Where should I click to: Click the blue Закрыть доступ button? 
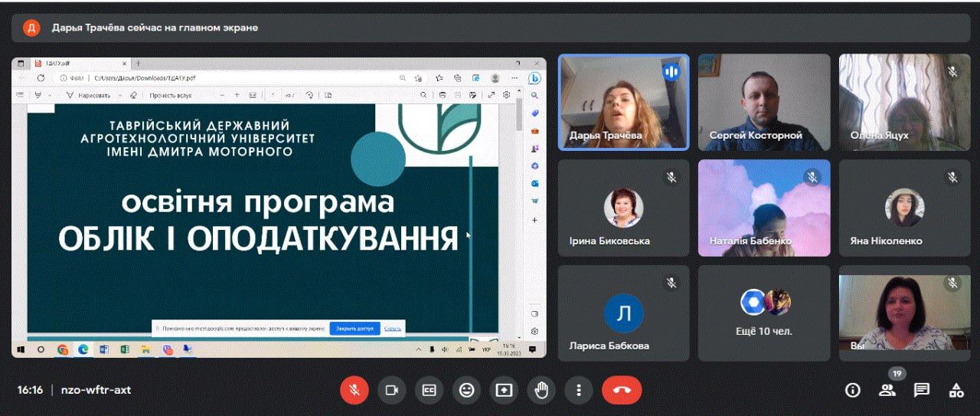354,328
